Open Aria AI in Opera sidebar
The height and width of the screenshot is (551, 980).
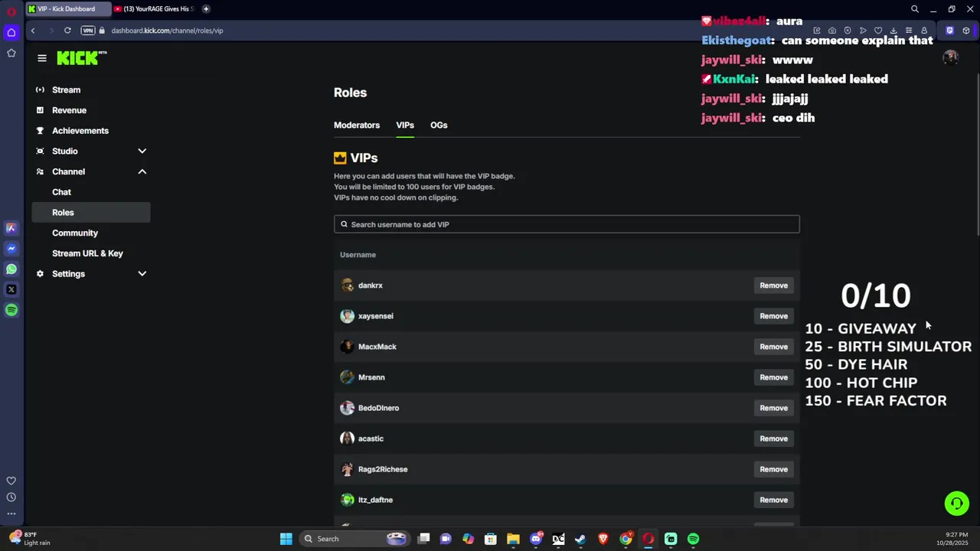pos(11,228)
